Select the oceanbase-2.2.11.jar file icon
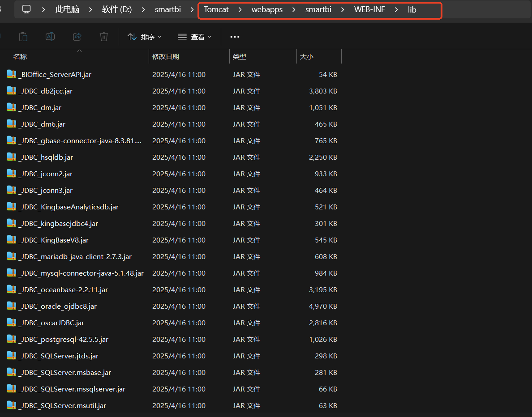This screenshot has width=532, height=417. pos(12,289)
